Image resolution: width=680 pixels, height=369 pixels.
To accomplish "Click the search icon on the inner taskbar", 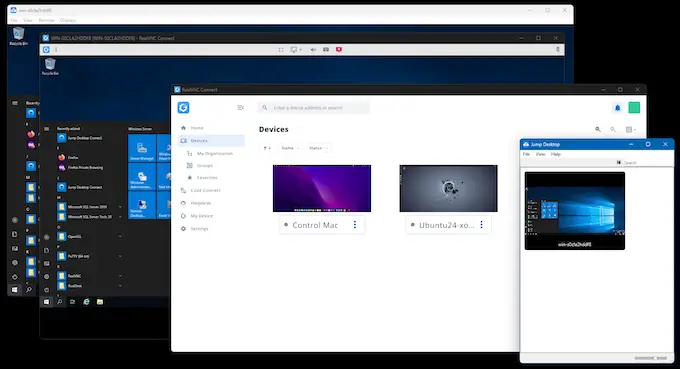I will point(59,302).
